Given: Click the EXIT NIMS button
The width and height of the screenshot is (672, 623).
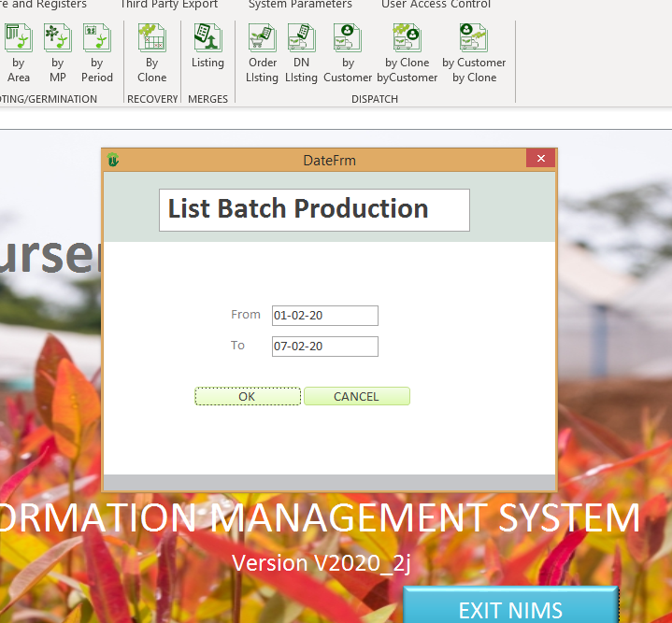Looking at the screenshot, I should point(510,608).
